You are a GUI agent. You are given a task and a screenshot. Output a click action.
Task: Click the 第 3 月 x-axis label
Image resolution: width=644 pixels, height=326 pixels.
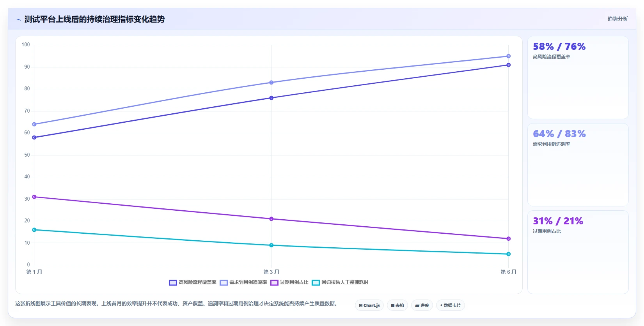pos(271,272)
